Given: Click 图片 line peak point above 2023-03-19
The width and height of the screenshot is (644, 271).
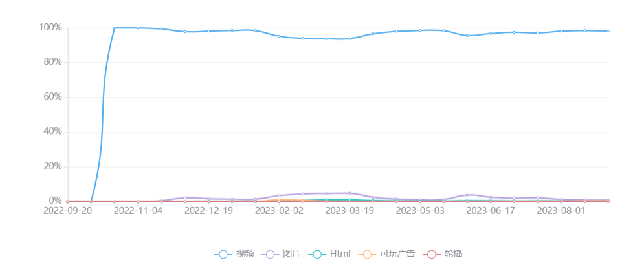Looking at the screenshot, I should [x=350, y=193].
